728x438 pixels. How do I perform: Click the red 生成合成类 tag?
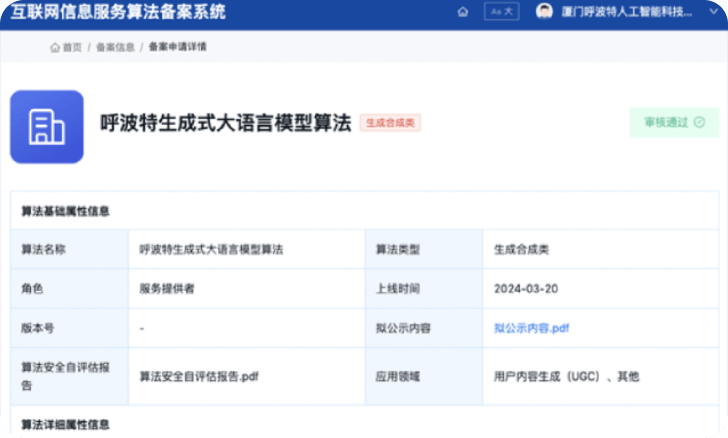[390, 123]
